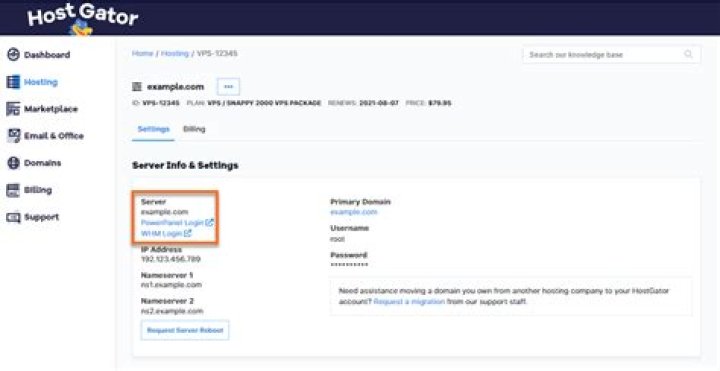
Task: Open the PowerPanel Login link
Action: (x=172, y=222)
